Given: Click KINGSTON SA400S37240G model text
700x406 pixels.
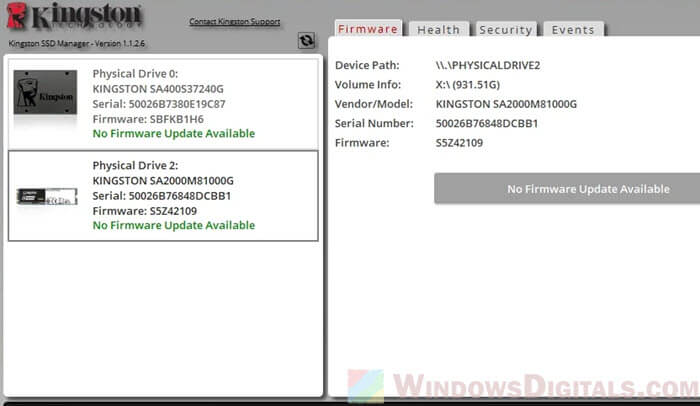Looking at the screenshot, I should (x=158, y=89).
